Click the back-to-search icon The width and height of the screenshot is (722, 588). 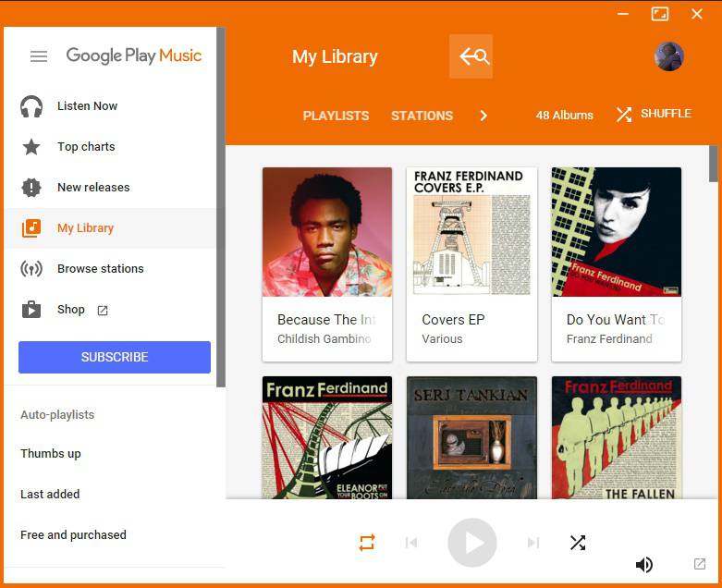click(x=471, y=56)
